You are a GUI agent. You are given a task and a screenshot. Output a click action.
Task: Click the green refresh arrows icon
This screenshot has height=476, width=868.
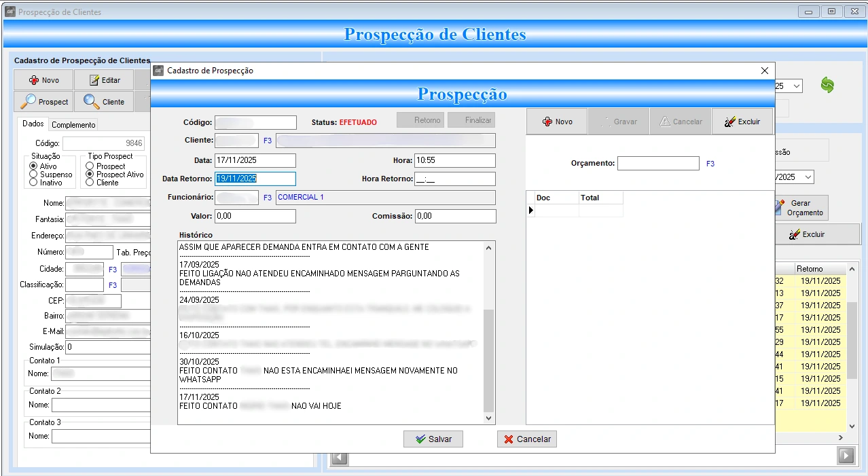827,86
